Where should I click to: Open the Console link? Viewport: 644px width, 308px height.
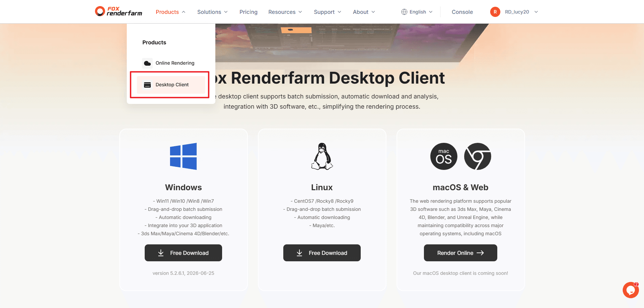point(462,12)
